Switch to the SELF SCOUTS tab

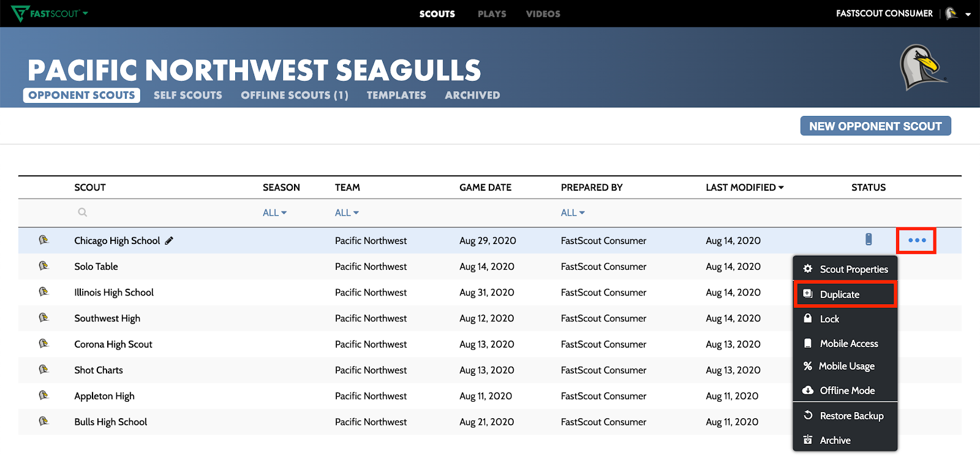pyautogui.click(x=188, y=95)
